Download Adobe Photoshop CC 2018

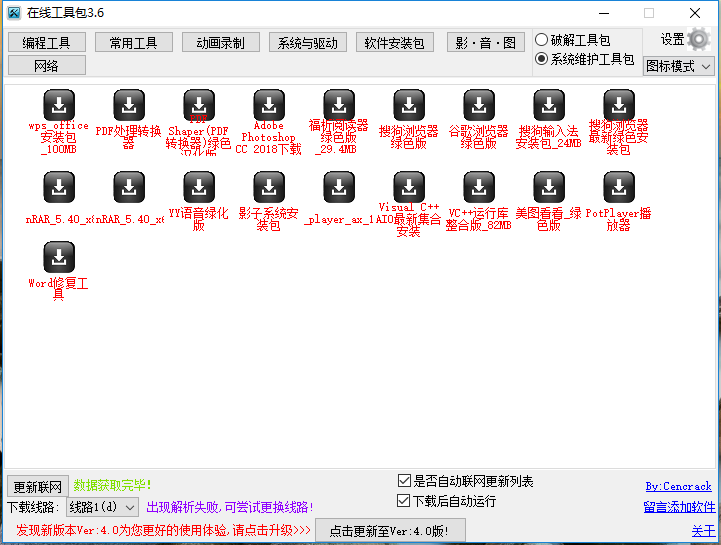coord(269,105)
